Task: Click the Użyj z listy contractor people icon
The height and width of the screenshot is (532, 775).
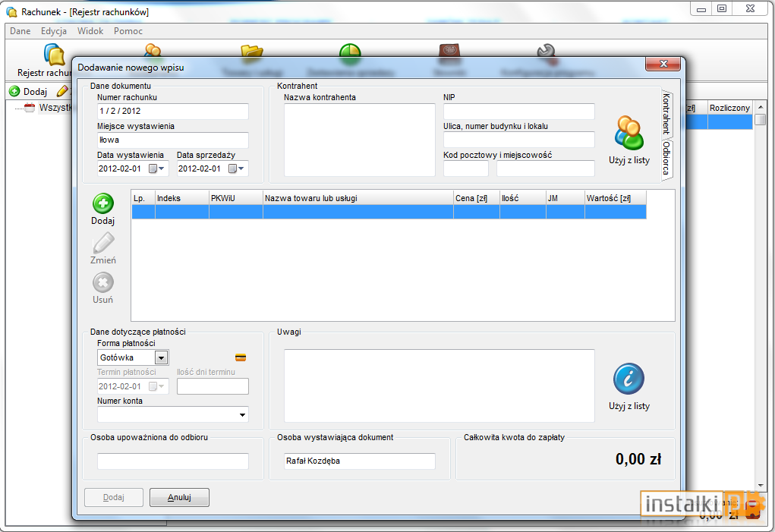Action: click(629, 133)
